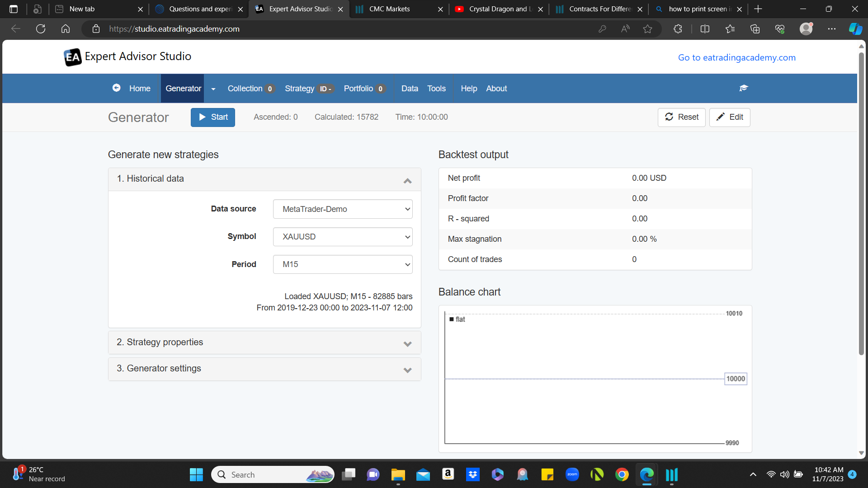Open the browser profile avatar
Viewport: 868px width, 488px height.
[x=806, y=29]
